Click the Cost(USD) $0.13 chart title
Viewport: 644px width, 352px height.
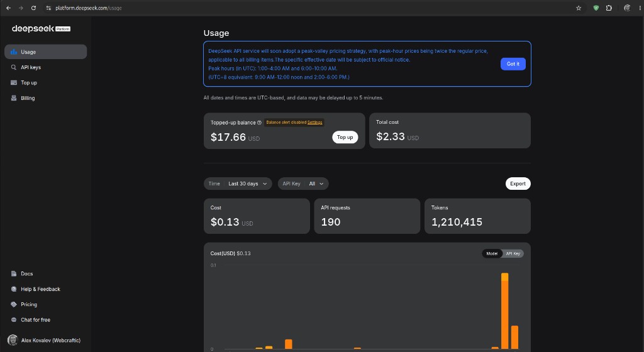tap(230, 253)
